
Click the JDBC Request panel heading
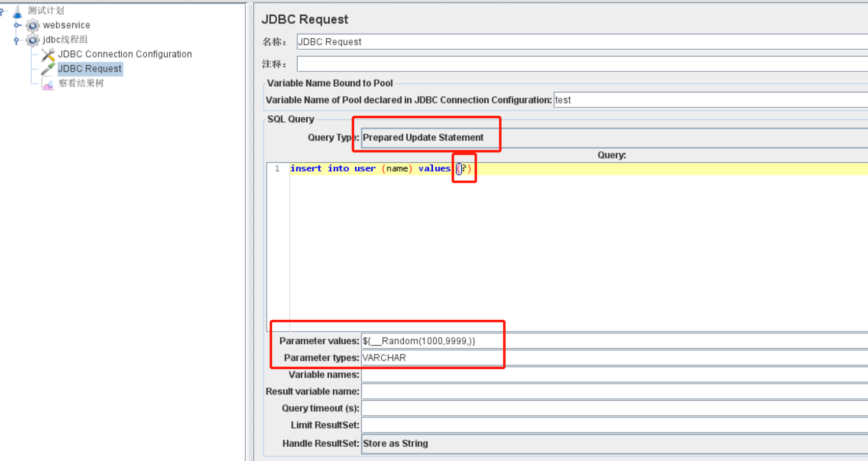click(x=305, y=19)
